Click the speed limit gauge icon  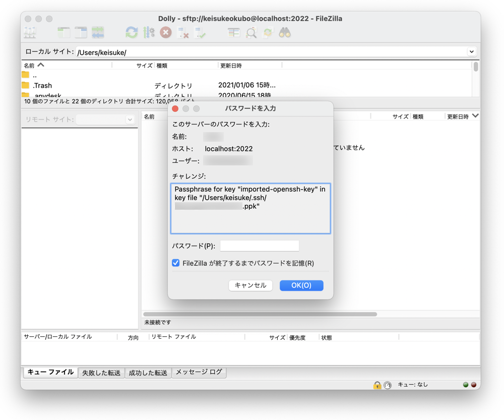pos(388,385)
